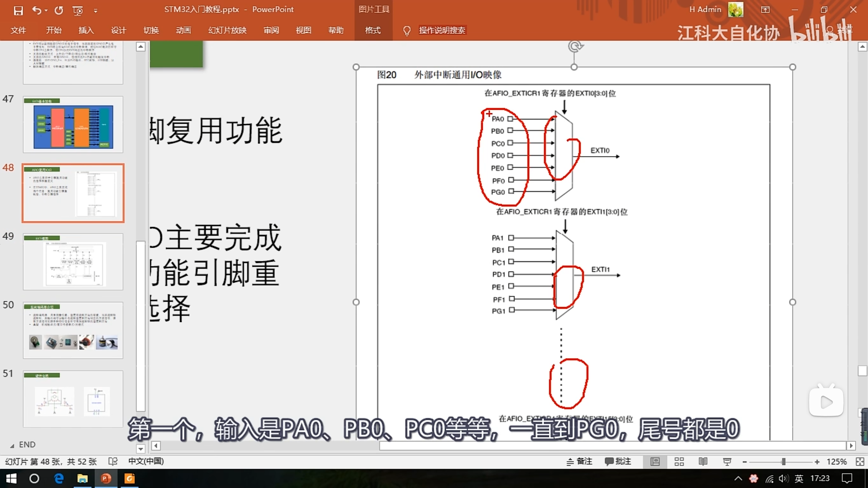Switch to Slide Sorter view icon

pyautogui.click(x=679, y=462)
